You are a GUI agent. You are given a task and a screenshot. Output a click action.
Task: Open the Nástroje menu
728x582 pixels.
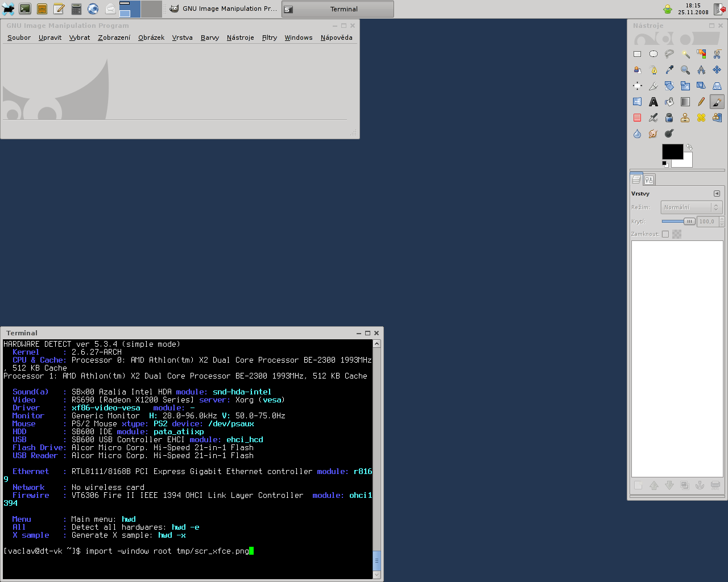point(240,38)
